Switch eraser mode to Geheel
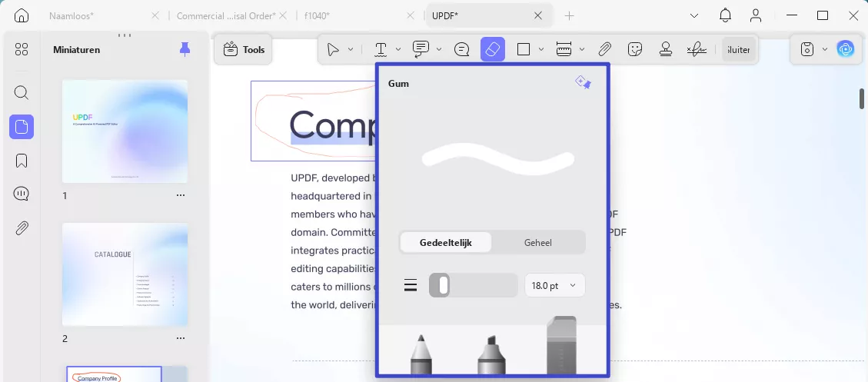The width and height of the screenshot is (868, 382). (537, 242)
